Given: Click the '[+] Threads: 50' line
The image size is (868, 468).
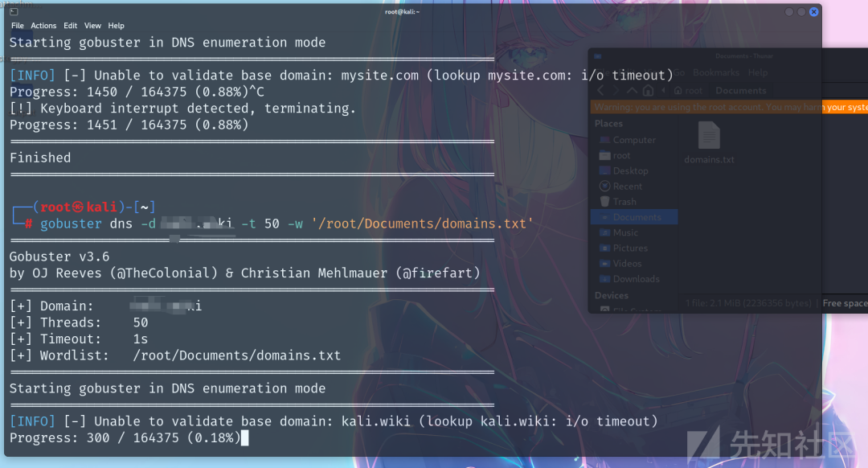Looking at the screenshot, I should (79, 323).
